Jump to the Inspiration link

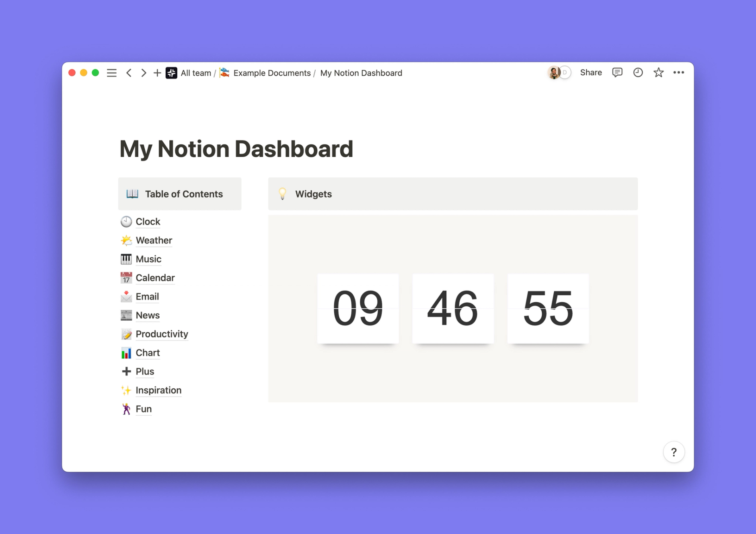pyautogui.click(x=158, y=390)
